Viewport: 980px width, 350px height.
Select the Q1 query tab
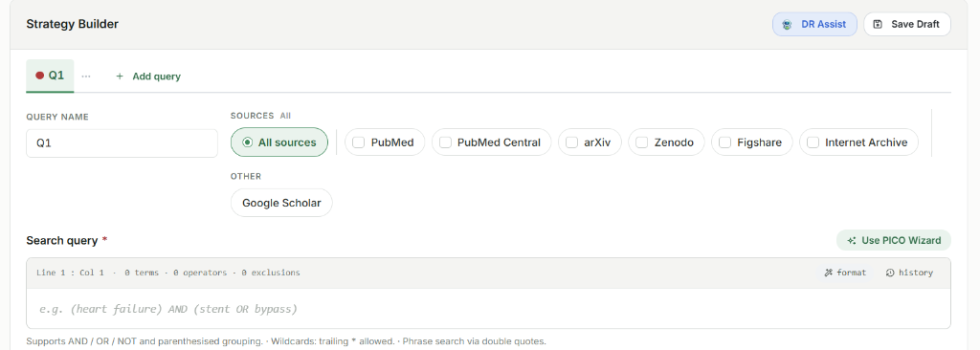pos(50,76)
